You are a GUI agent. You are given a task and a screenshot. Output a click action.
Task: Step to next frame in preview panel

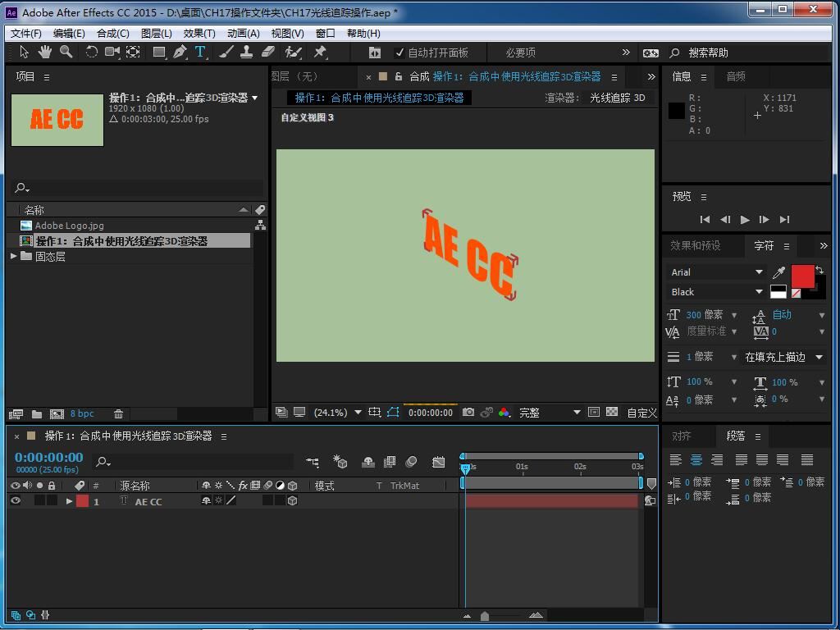pos(764,219)
